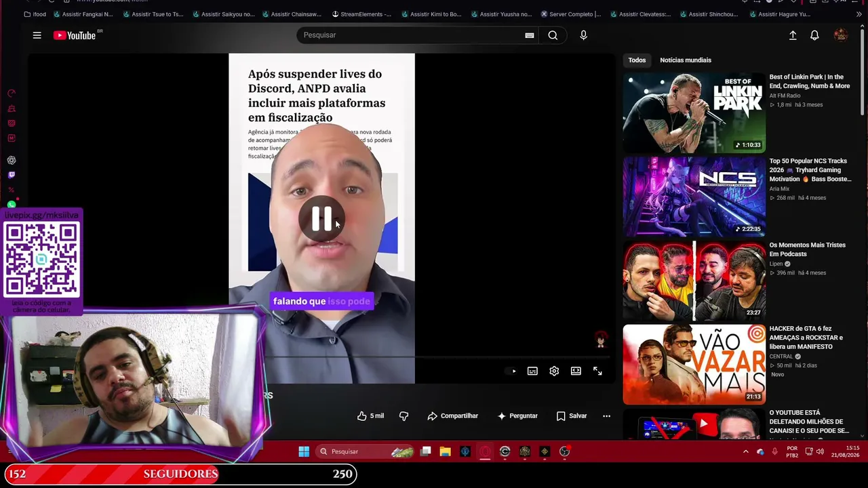Screen dimensions: 868x488
Task: Visit the Lipen channel name
Action: (x=776, y=264)
